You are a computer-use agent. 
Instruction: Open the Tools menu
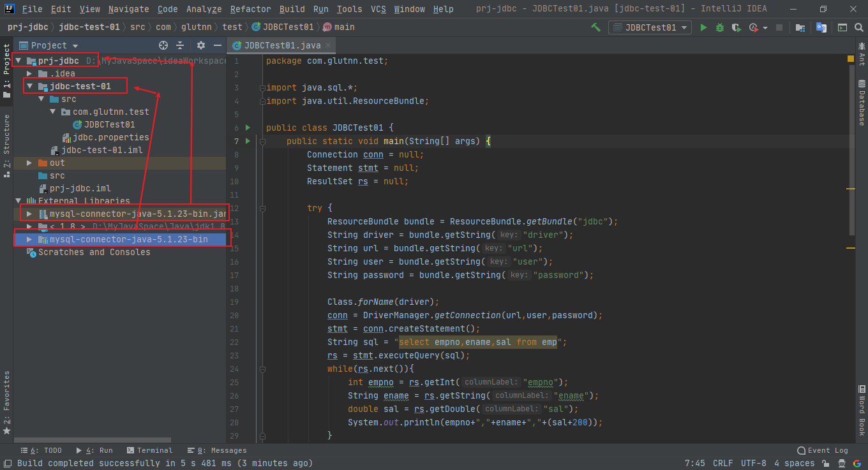click(349, 9)
